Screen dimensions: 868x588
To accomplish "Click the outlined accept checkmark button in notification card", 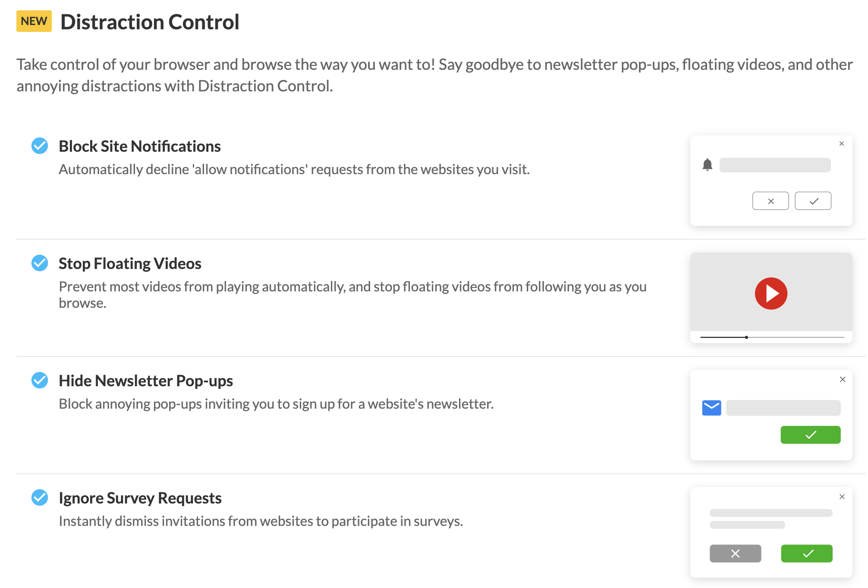I will point(813,201).
